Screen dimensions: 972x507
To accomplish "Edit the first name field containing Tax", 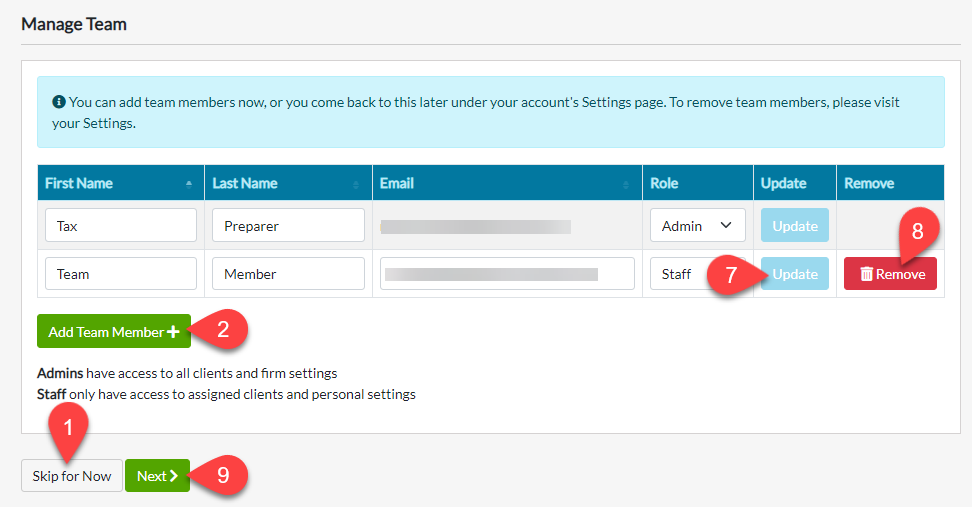I will click(x=121, y=225).
